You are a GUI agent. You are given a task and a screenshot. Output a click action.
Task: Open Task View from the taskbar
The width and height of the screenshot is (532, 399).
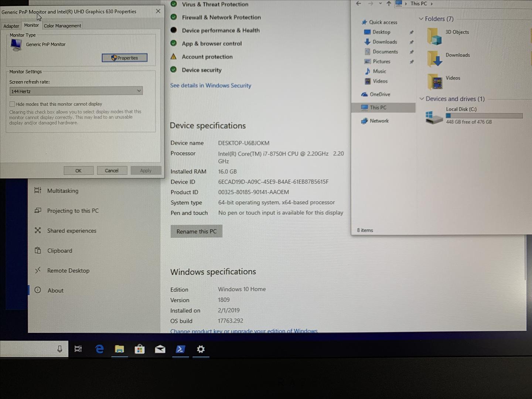click(x=78, y=349)
